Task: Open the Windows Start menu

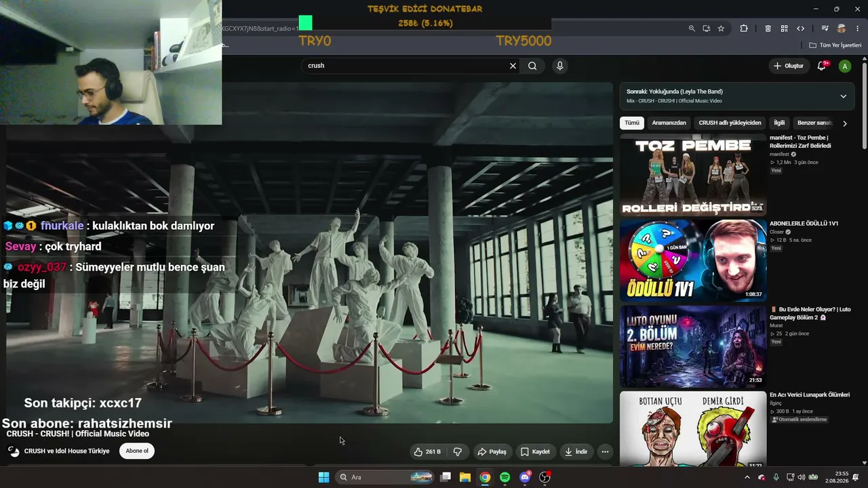Action: tap(323, 477)
